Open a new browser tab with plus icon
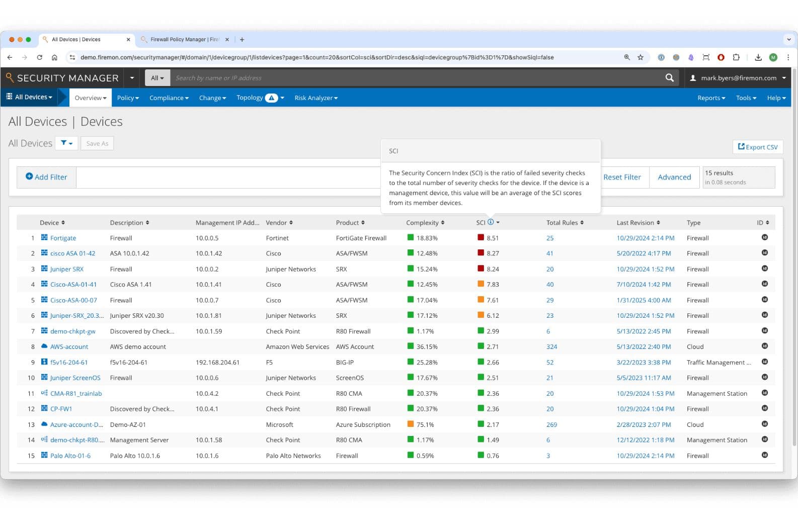798x532 pixels. point(242,40)
